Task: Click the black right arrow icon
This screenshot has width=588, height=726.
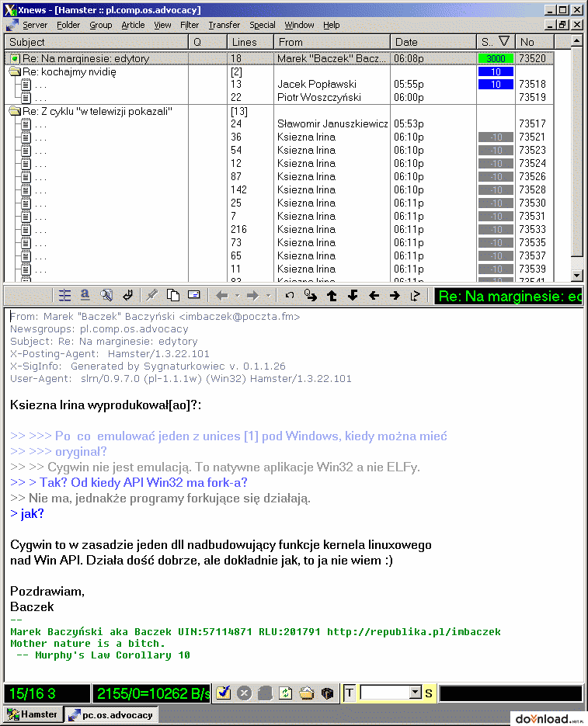Action: click(x=395, y=295)
